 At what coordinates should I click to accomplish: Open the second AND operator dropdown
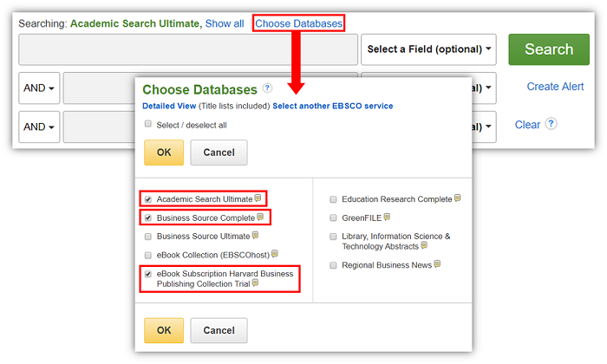coord(39,127)
